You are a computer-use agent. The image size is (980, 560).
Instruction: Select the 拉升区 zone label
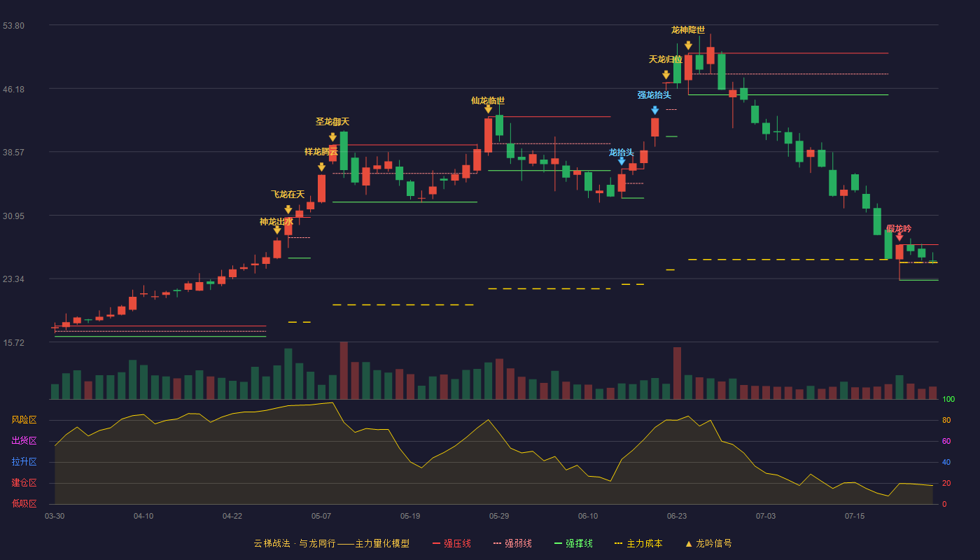click(x=24, y=462)
